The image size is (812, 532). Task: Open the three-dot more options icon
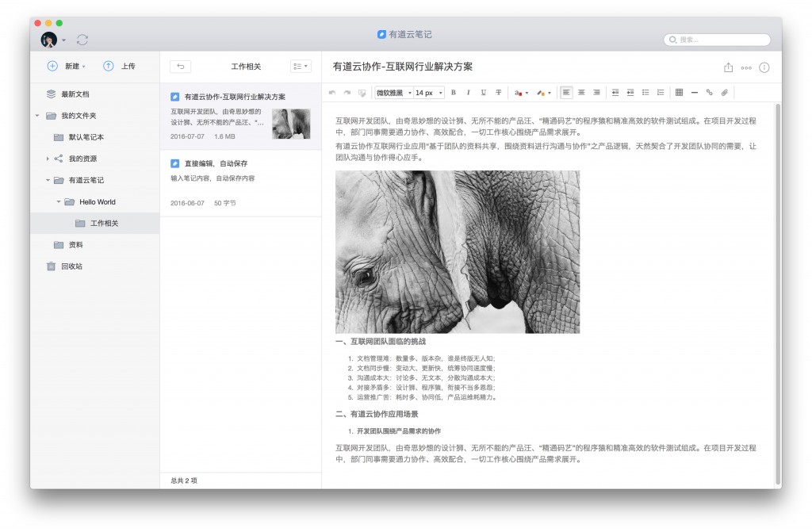(746, 67)
